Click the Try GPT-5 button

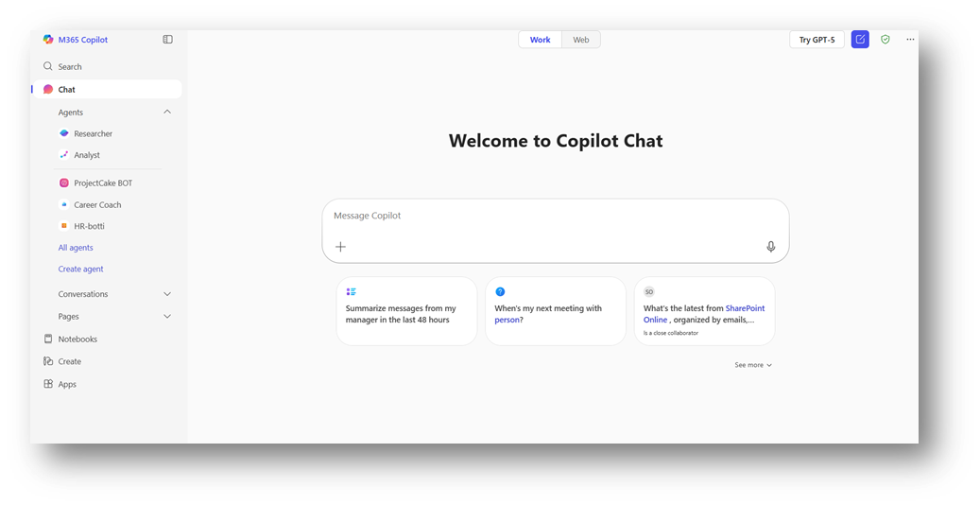coord(817,40)
